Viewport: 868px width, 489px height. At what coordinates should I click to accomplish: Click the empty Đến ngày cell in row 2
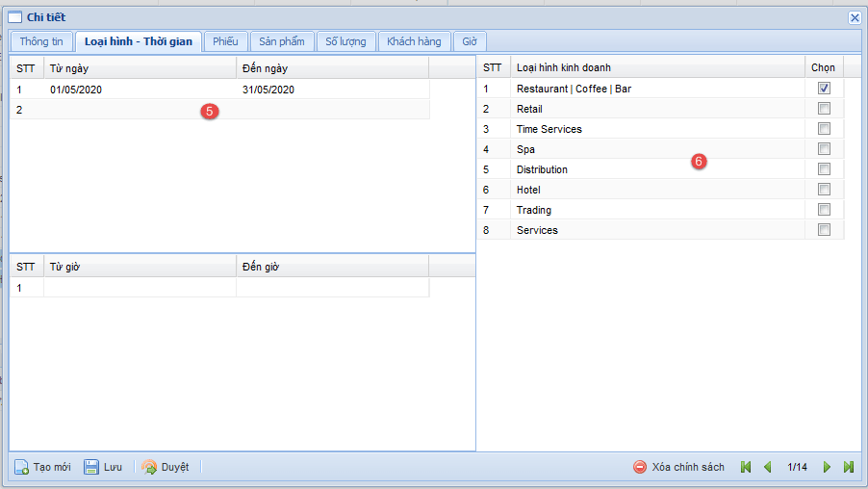[x=333, y=110]
